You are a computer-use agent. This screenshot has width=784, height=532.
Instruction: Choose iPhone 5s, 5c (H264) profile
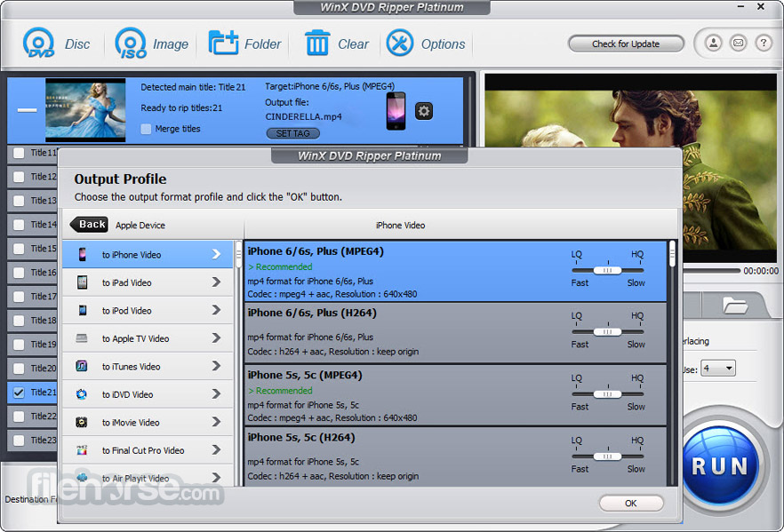pyautogui.click(x=455, y=457)
